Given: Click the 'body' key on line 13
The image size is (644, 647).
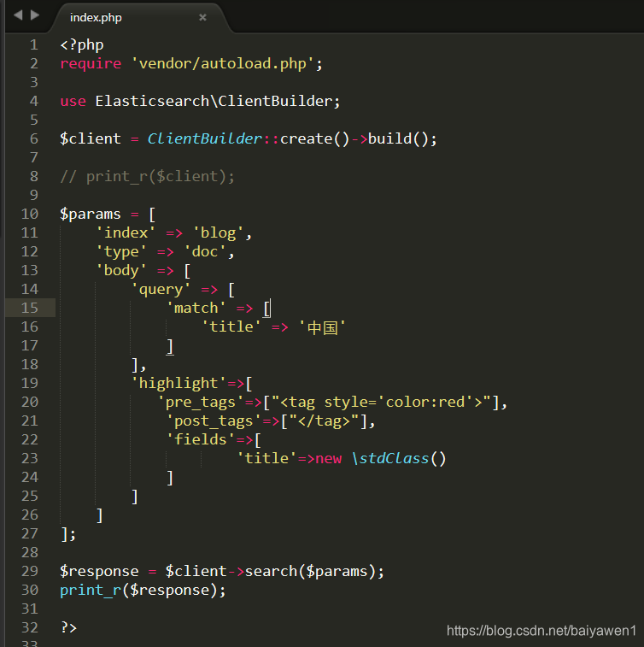Looking at the screenshot, I should 121,271.
